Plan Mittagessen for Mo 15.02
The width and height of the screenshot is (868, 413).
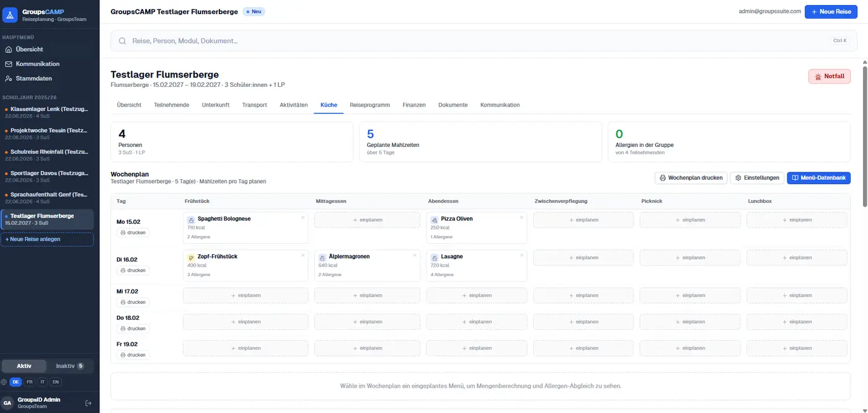pyautogui.click(x=368, y=220)
